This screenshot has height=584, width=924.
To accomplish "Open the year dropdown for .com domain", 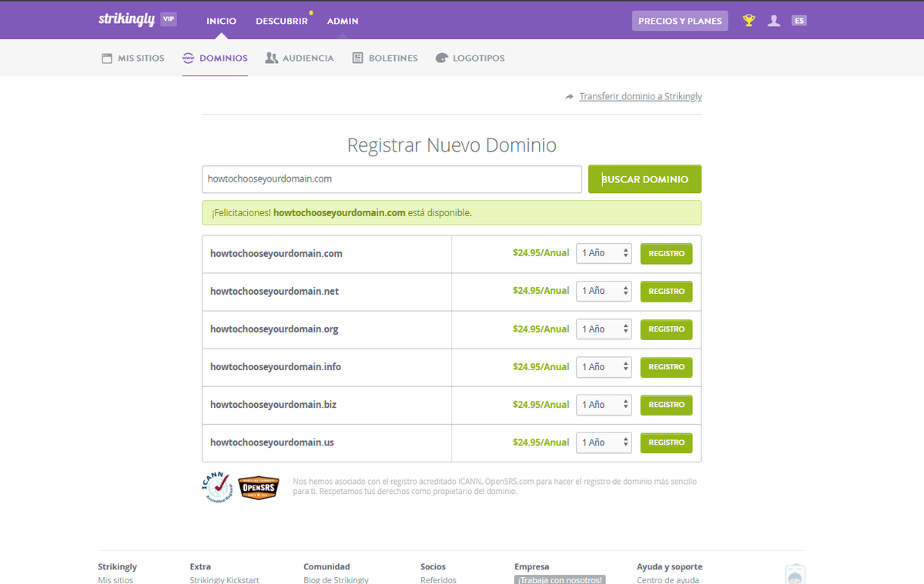I will pos(604,253).
